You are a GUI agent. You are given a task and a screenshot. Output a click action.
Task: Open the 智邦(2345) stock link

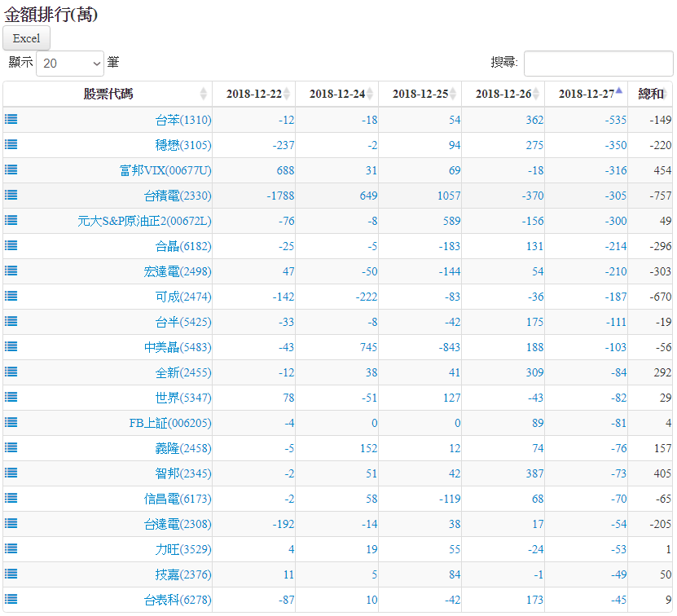click(x=182, y=473)
